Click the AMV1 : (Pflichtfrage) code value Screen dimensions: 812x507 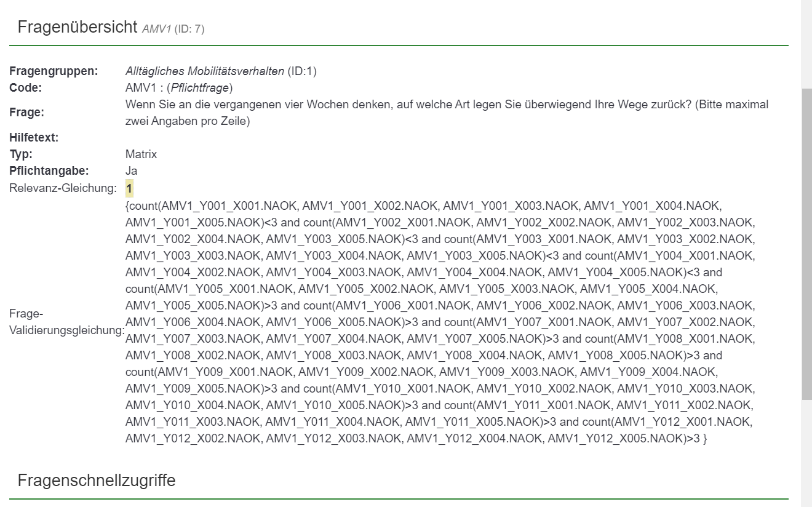(179, 88)
